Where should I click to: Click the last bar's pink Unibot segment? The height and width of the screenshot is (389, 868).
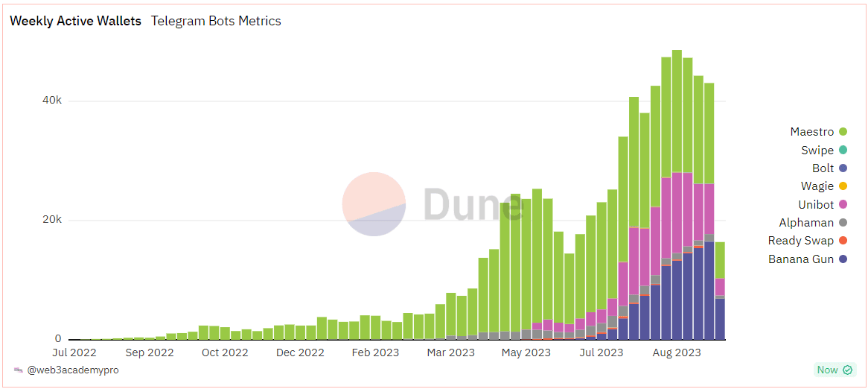[720, 287]
